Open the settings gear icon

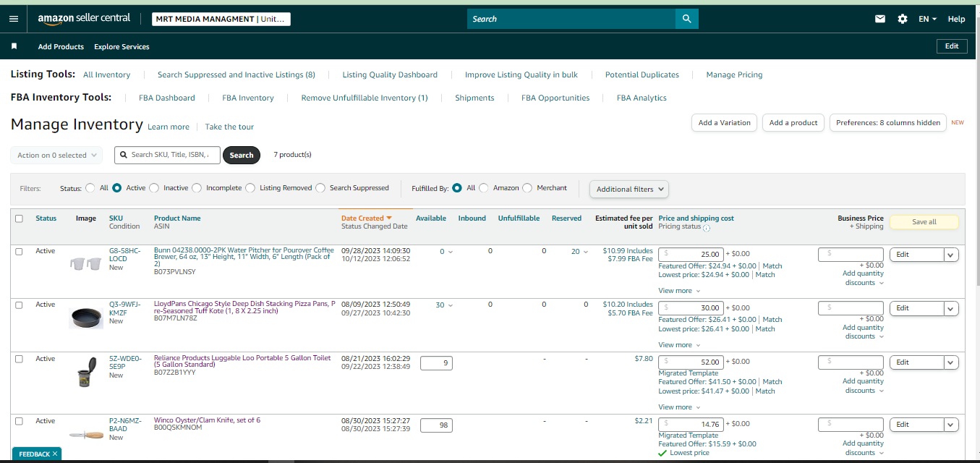[903, 19]
